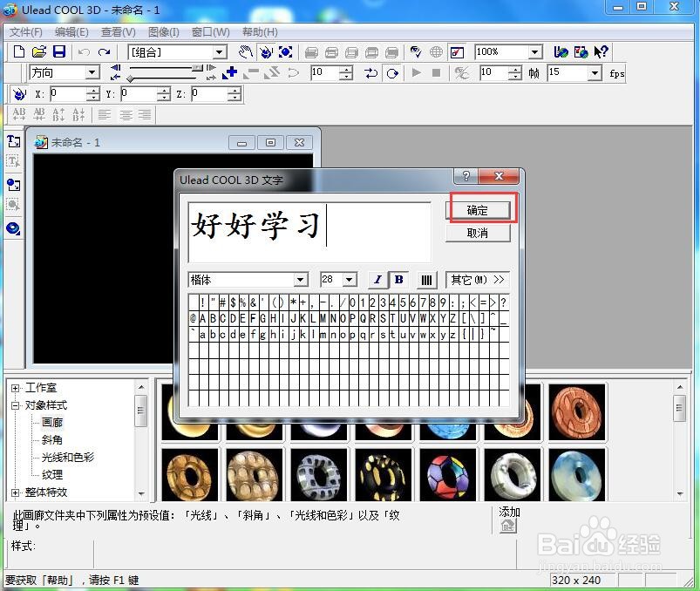Viewport: 700px width, 591px height.
Task: Open the 楷体 font dropdown
Action: pos(301,280)
